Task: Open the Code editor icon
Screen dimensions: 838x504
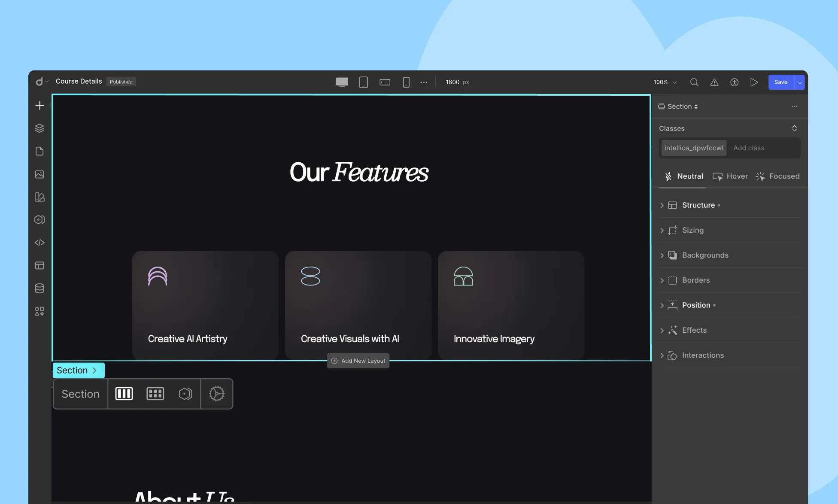Action: click(x=39, y=243)
